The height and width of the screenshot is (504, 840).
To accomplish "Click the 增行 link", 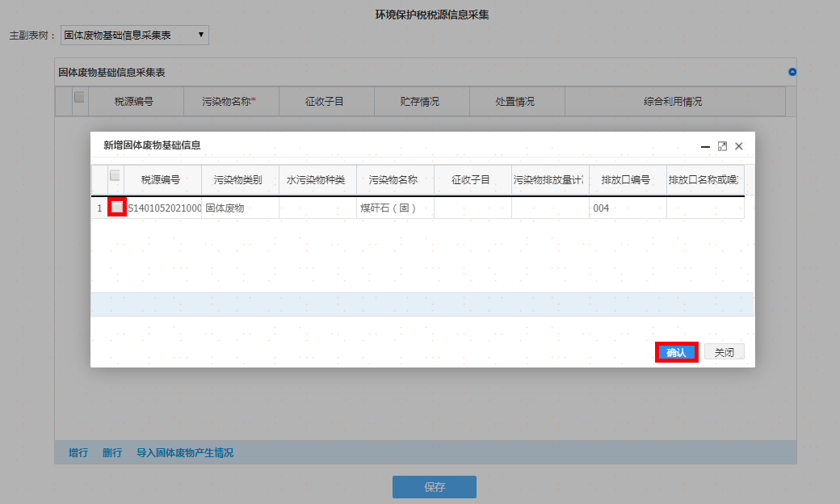I will point(78,452).
